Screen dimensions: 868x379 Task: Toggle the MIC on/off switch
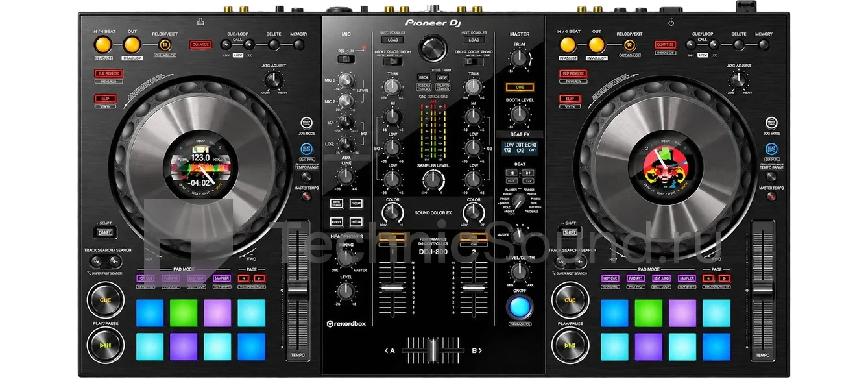(346, 58)
